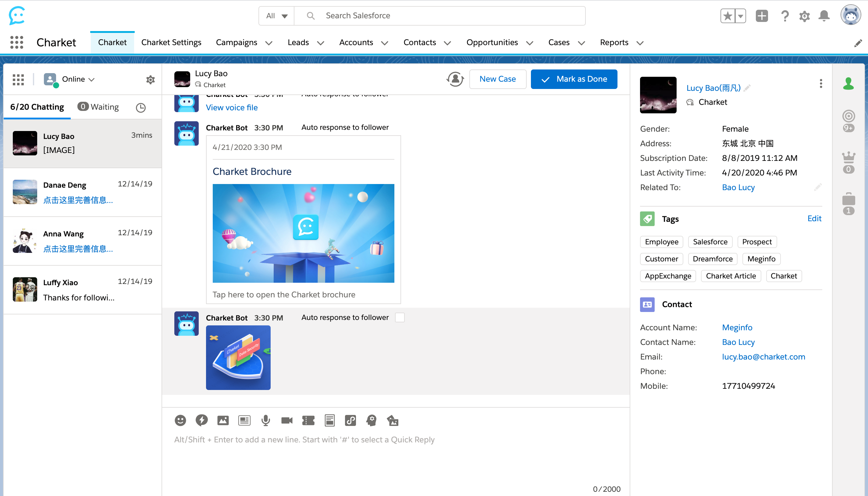
Task: Expand the Contacts tab chevron
Action: pyautogui.click(x=447, y=43)
